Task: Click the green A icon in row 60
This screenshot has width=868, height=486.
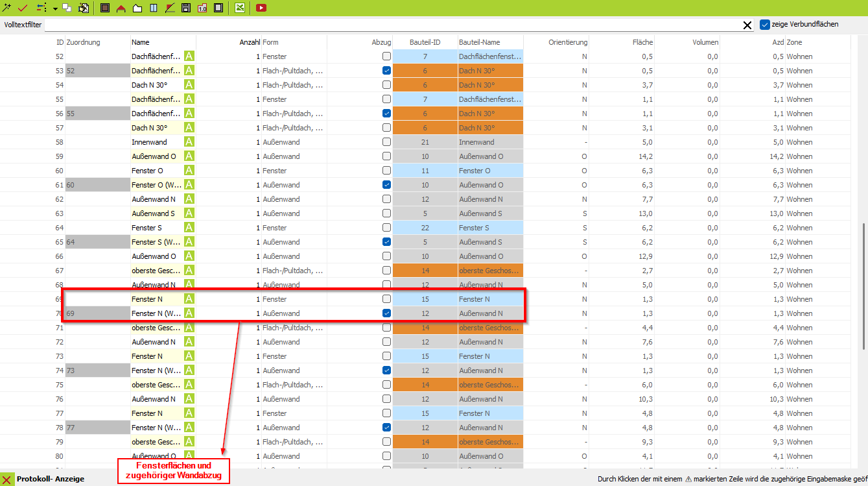Action: 189,171
